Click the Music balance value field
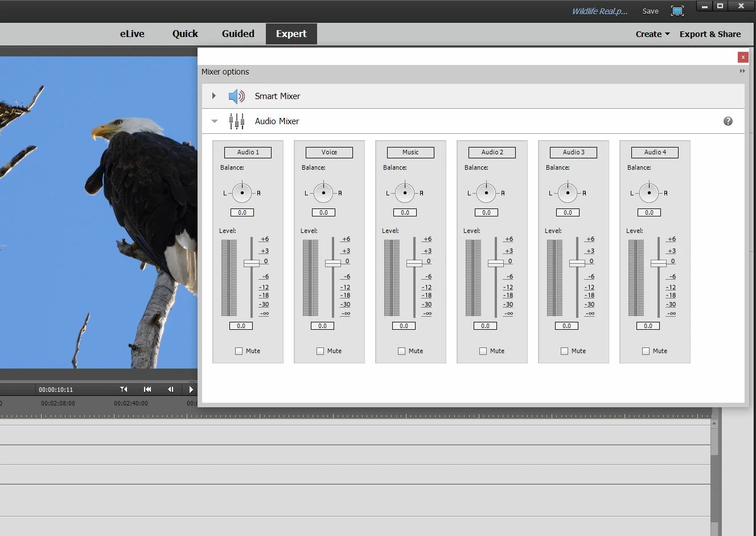The image size is (756, 536). (405, 212)
